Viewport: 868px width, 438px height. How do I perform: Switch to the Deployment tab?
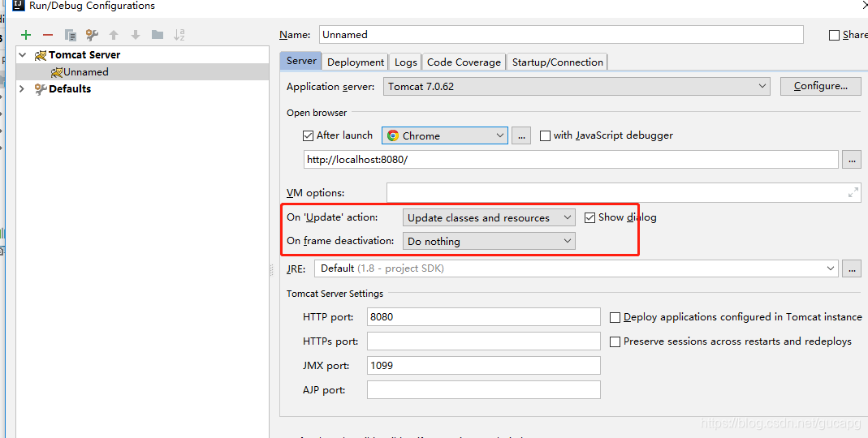[356, 62]
